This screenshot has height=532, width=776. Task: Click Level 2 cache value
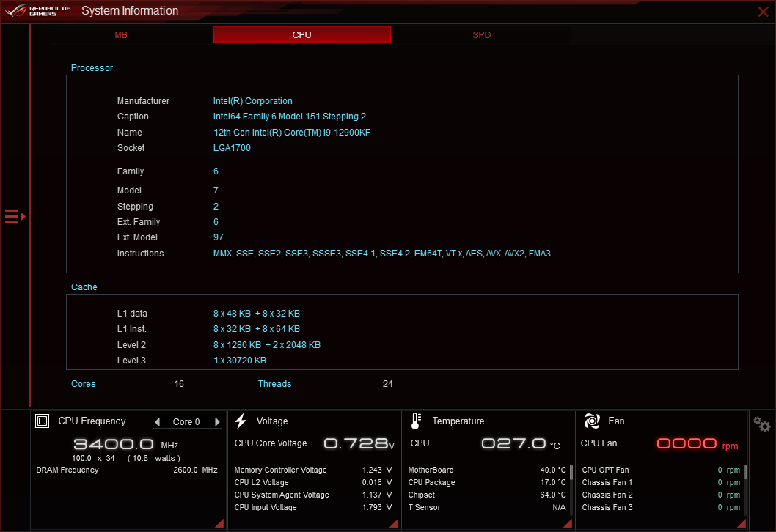pyautogui.click(x=267, y=345)
